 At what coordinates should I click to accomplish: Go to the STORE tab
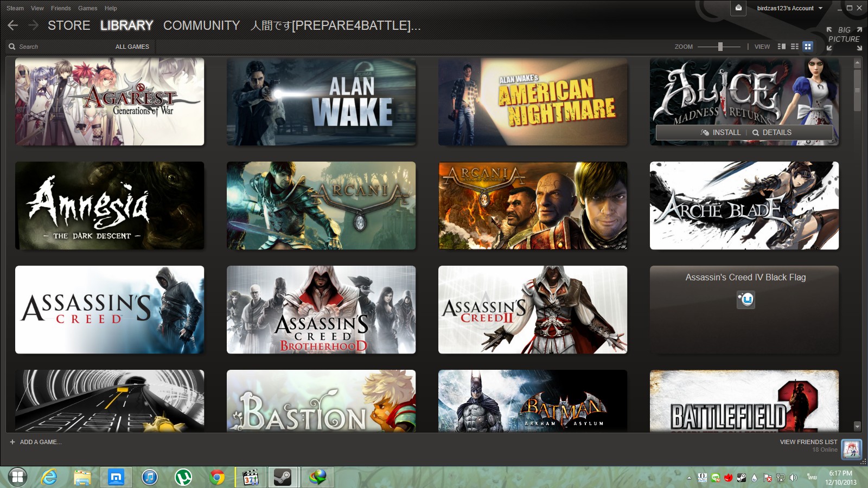[x=69, y=25]
